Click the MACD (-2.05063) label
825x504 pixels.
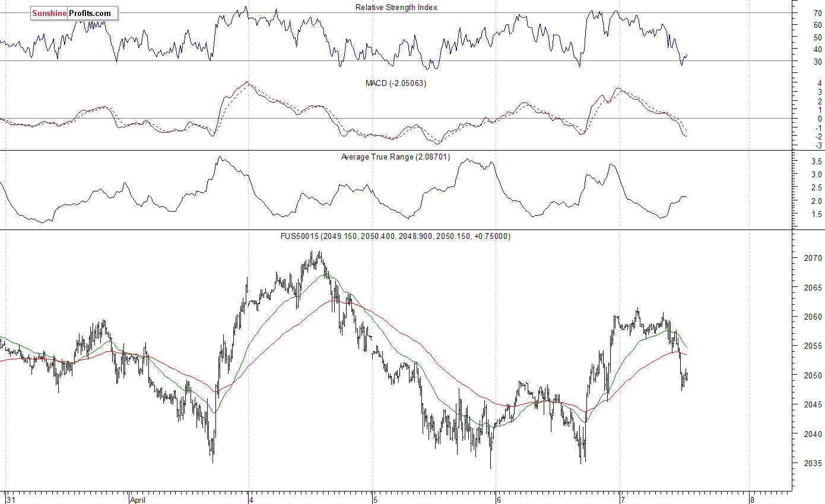tap(396, 84)
